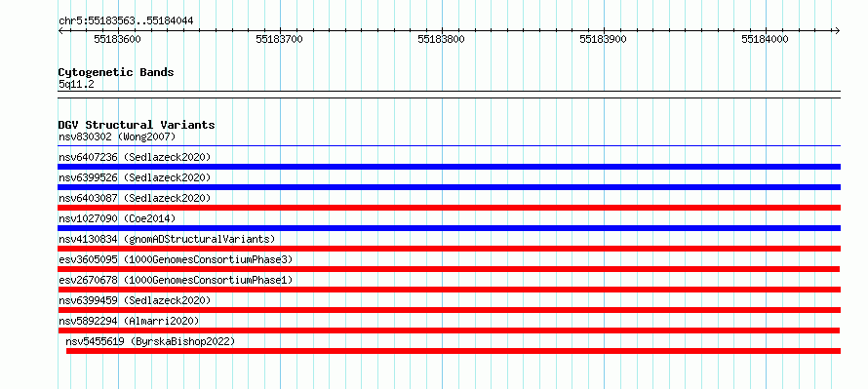The image size is (868, 389).
Task: Select the blue bar under nsv6399526
Action: point(449,187)
